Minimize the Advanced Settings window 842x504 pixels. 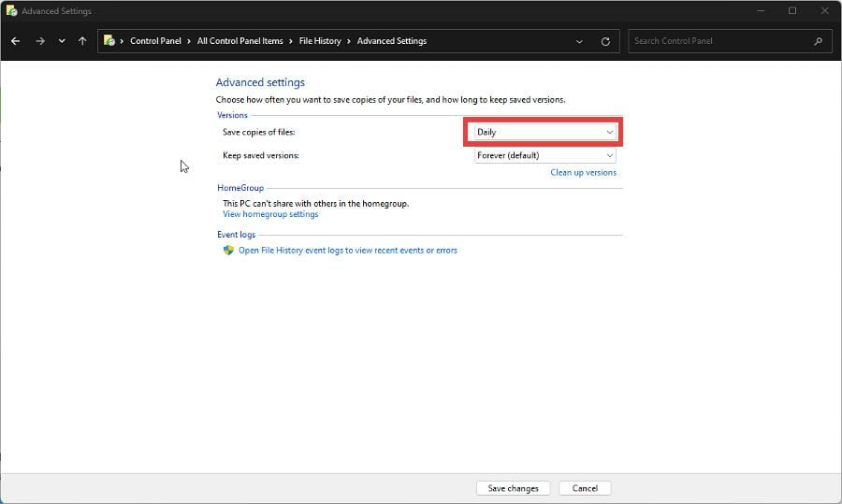tap(761, 10)
